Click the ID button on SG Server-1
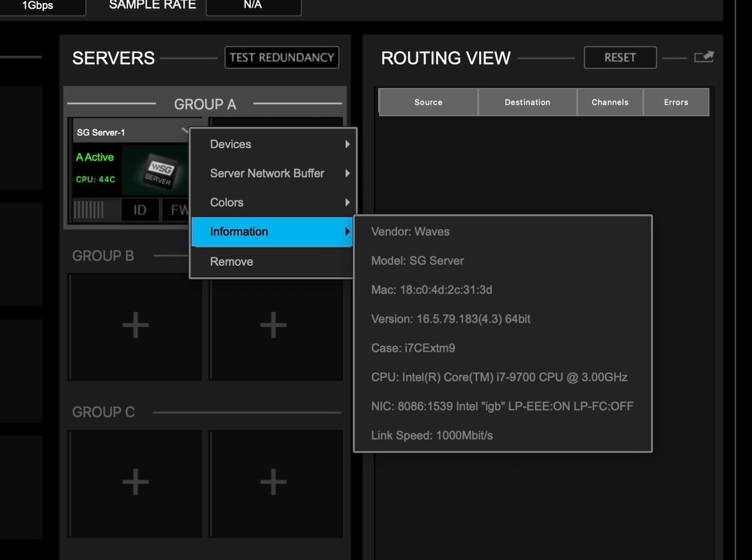This screenshot has height=560, width=752. (x=140, y=210)
